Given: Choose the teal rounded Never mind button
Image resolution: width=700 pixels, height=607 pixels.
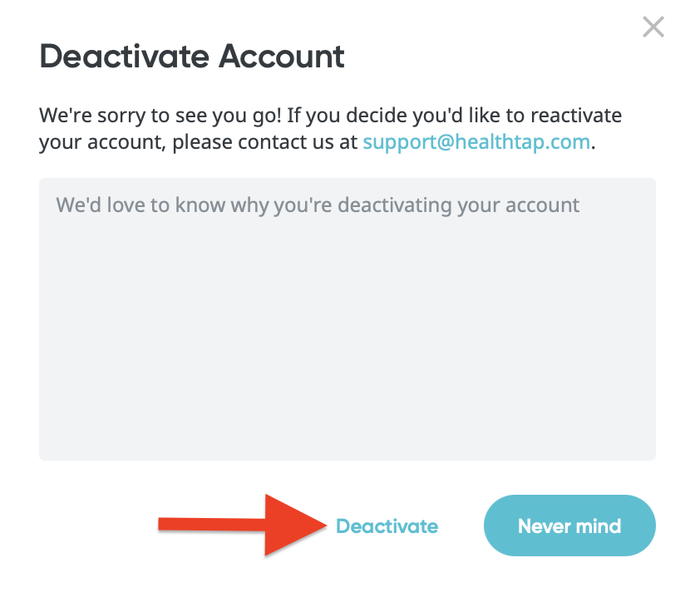Looking at the screenshot, I should point(569,526).
